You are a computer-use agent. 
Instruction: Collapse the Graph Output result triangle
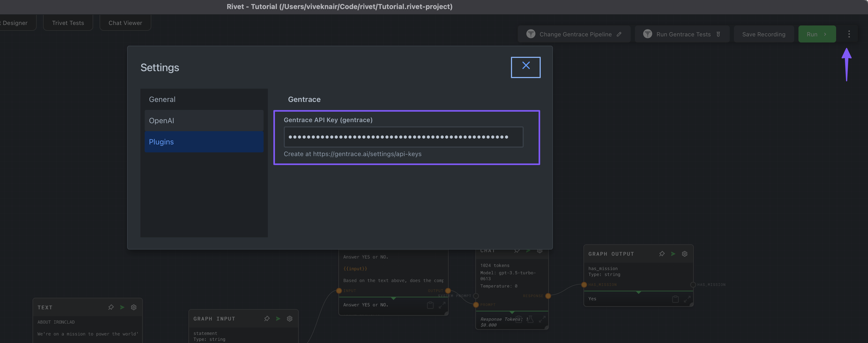[x=639, y=292]
